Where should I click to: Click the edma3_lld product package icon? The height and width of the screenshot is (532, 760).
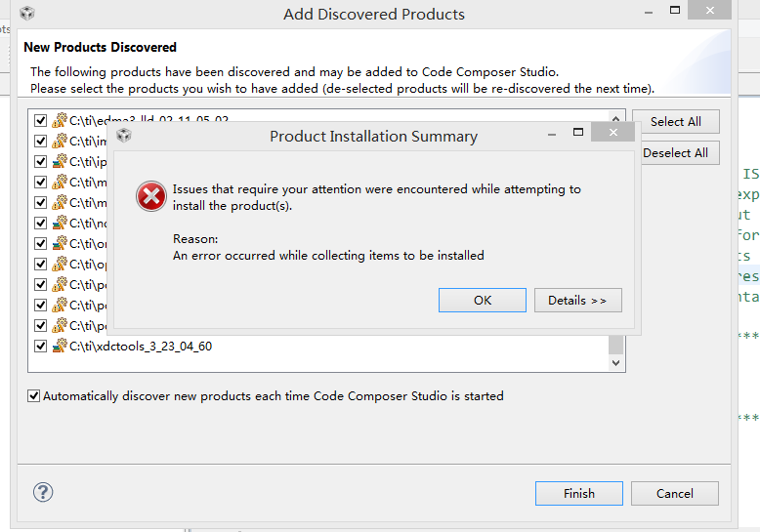[x=59, y=121]
